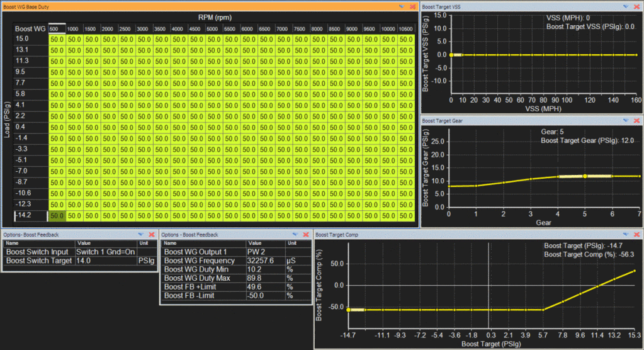Viewport: 644px width, 350px height.
Task: Select the highlighted Gear 5 point on Gear graph
Action: (585, 176)
